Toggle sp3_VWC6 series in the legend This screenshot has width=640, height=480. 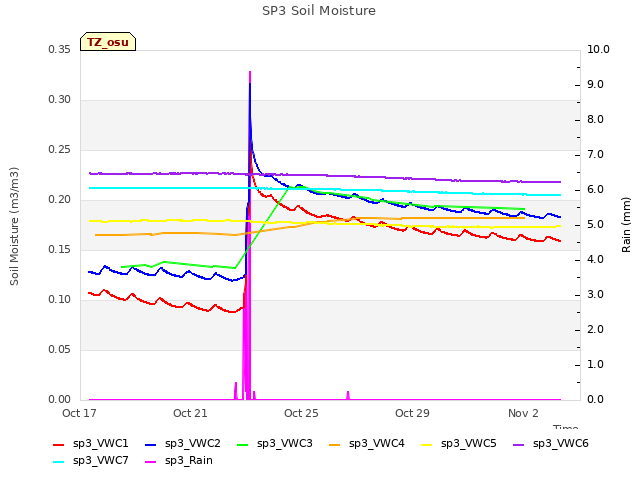(x=551, y=444)
